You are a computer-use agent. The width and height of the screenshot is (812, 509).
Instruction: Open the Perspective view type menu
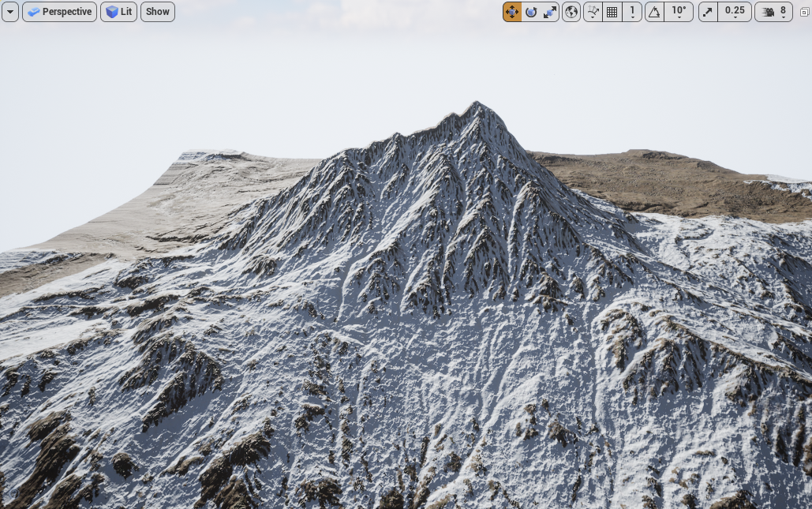[x=59, y=12]
